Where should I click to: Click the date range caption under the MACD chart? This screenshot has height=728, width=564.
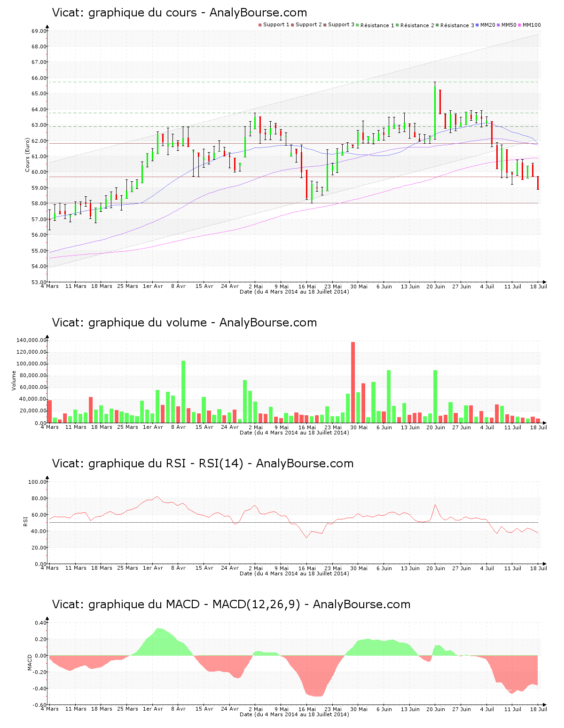click(294, 714)
